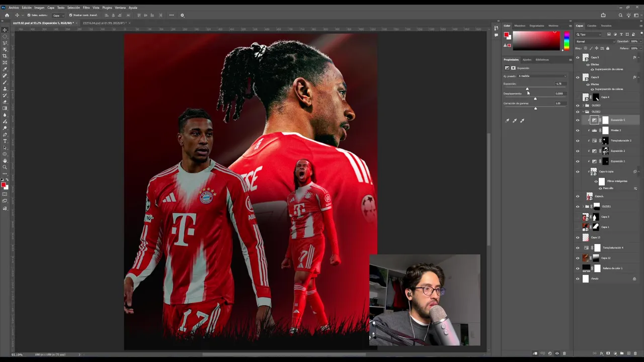Open the comments panel icon
The image size is (644, 362).
[496, 35]
